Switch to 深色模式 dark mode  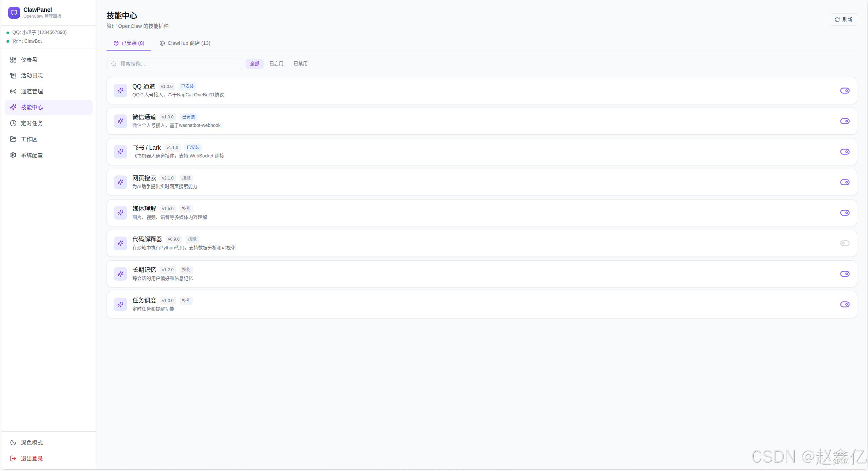pyautogui.click(x=32, y=442)
